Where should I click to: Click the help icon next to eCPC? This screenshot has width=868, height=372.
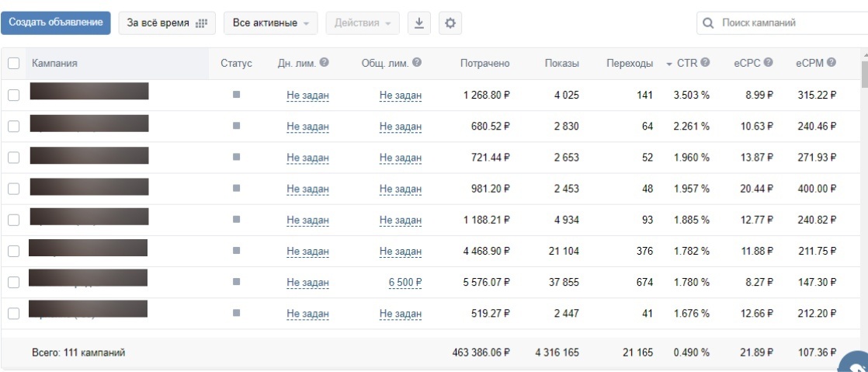coord(769,63)
